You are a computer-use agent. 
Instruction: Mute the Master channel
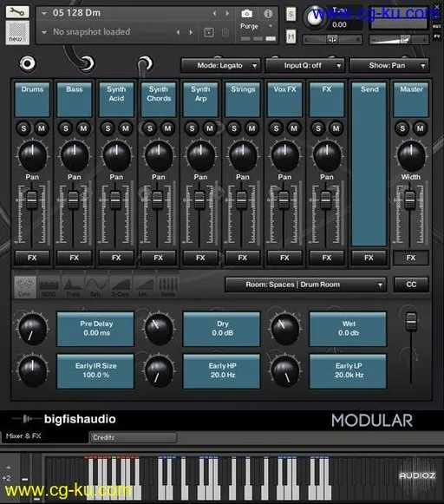point(421,128)
